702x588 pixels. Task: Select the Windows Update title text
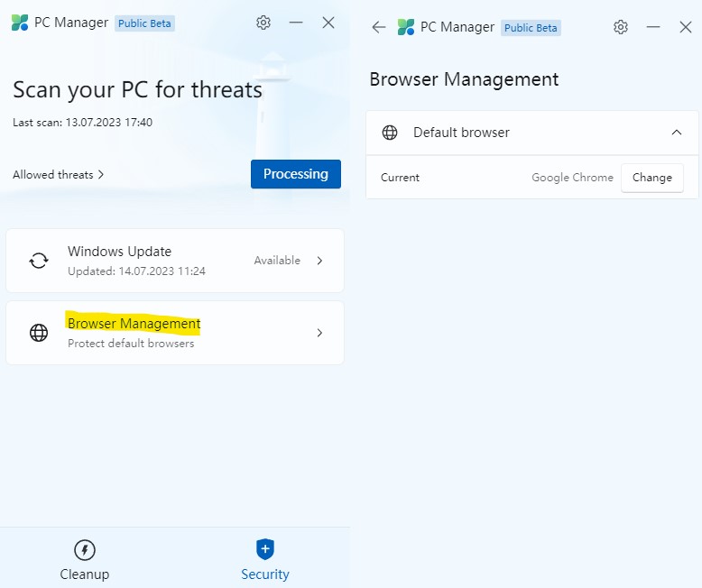click(119, 252)
